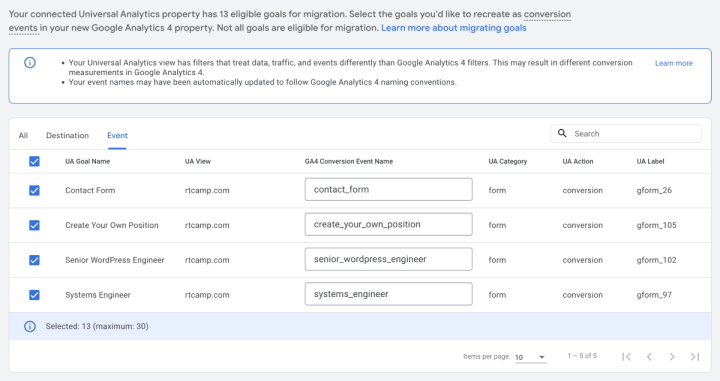Click the UA Label column header
720x381 pixels.
tap(651, 161)
